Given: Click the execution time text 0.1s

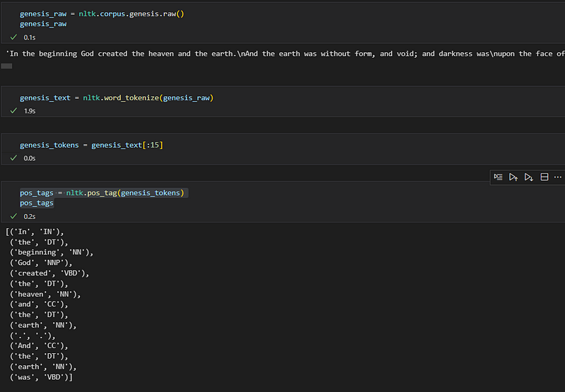Looking at the screenshot, I should coord(30,37).
